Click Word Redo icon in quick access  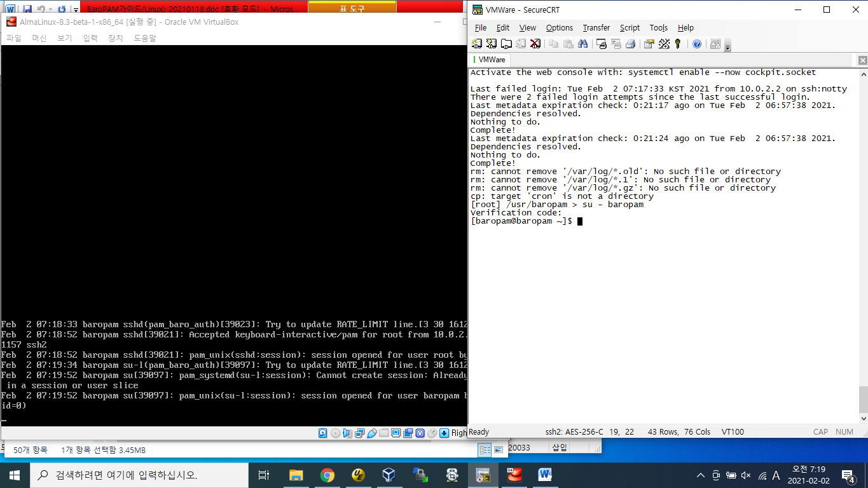pos(62,10)
